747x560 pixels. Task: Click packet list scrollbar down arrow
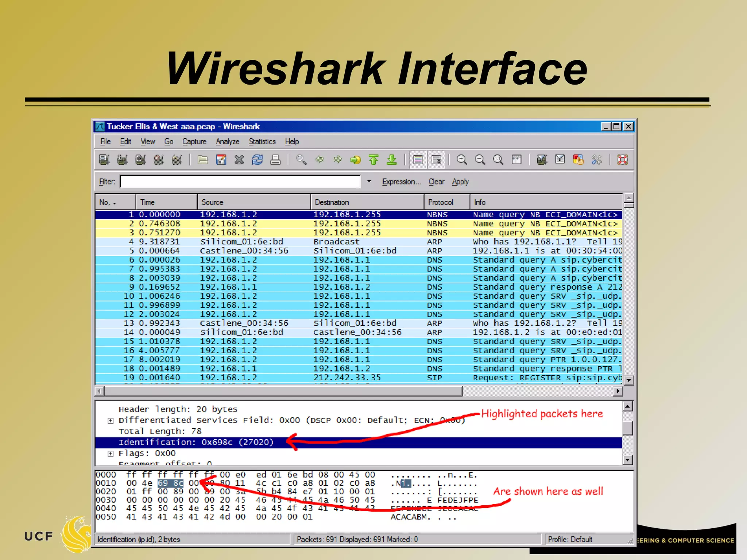[x=628, y=380]
